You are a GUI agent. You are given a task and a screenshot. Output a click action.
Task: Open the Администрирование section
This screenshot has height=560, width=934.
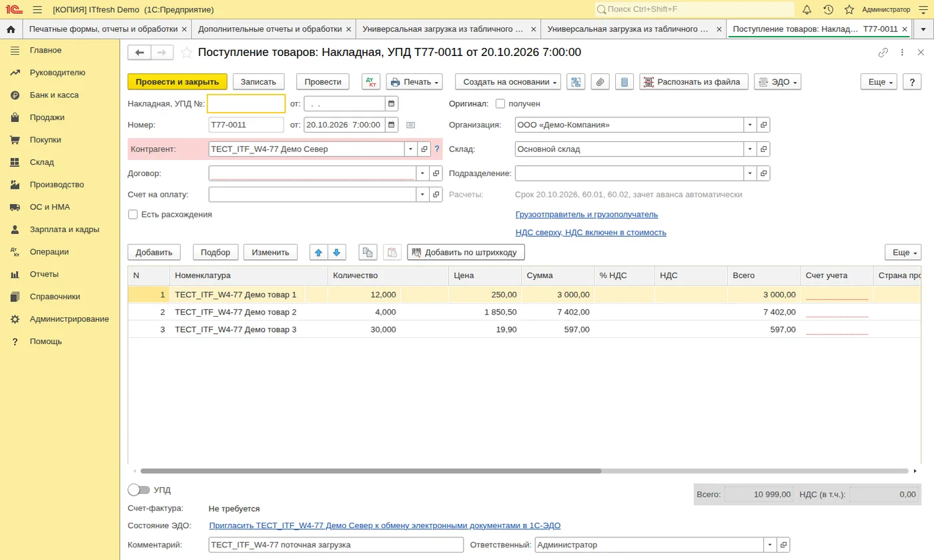[x=69, y=319]
